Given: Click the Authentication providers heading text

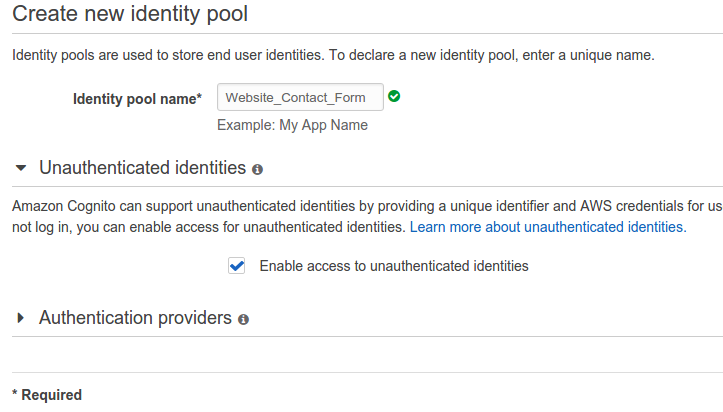Looking at the screenshot, I should 135,318.
